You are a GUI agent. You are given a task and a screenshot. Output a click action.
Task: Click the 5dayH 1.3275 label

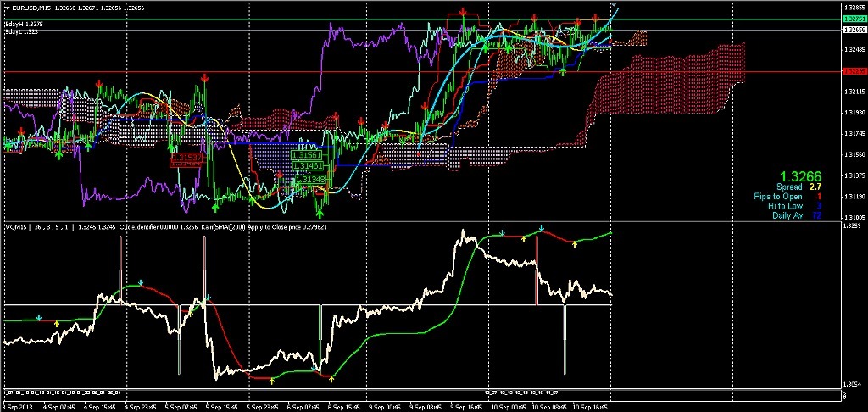coord(24,25)
